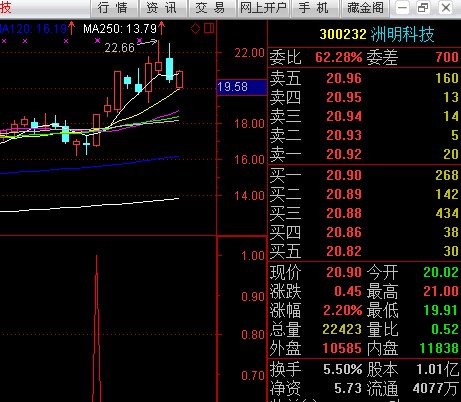This screenshot has width=461, height=402.
Task: Select the 卖一 price 20.92 row
Action: click(x=364, y=154)
